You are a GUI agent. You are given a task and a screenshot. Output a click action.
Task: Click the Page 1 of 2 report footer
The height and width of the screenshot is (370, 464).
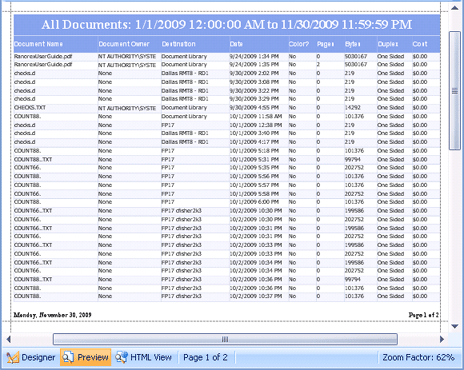[x=424, y=315]
